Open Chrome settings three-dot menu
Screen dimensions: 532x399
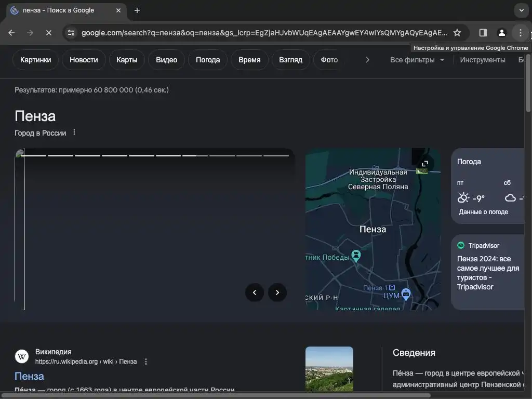point(520,33)
